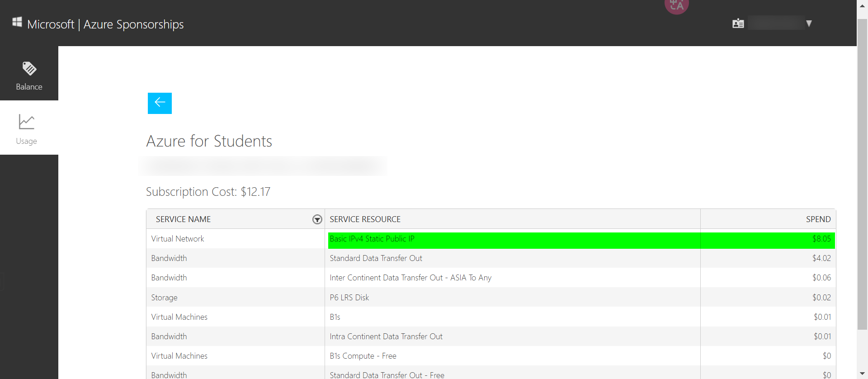The image size is (868, 379).
Task: Expand the account dropdown arrow
Action: [x=809, y=24]
